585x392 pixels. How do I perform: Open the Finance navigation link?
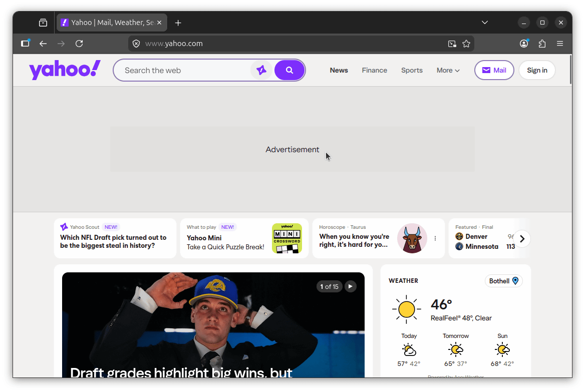(x=374, y=70)
